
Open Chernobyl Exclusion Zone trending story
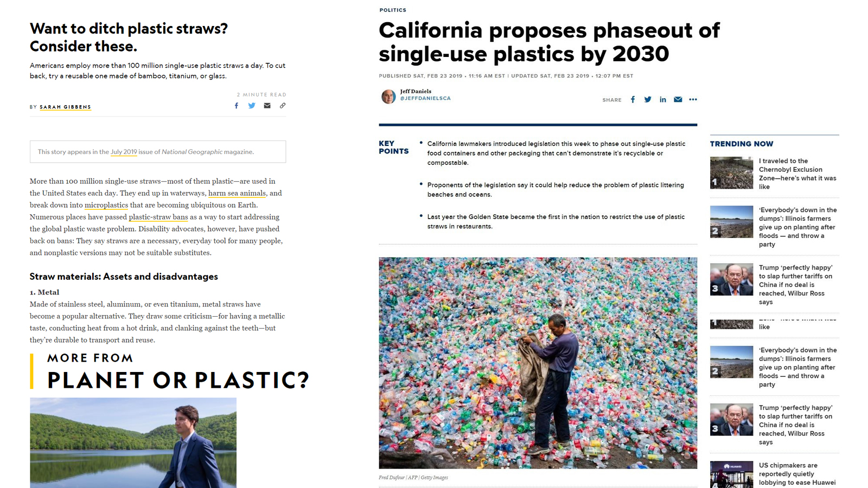(x=797, y=174)
